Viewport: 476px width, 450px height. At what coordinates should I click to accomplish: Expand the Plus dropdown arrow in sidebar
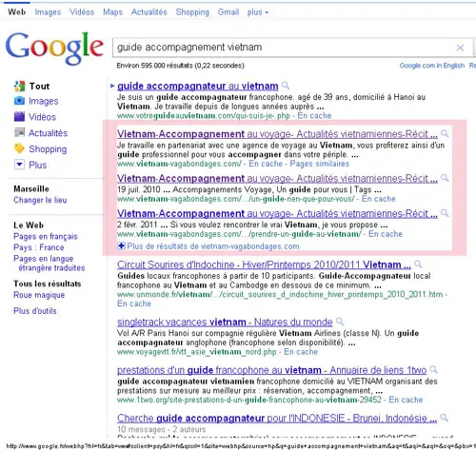(x=19, y=165)
